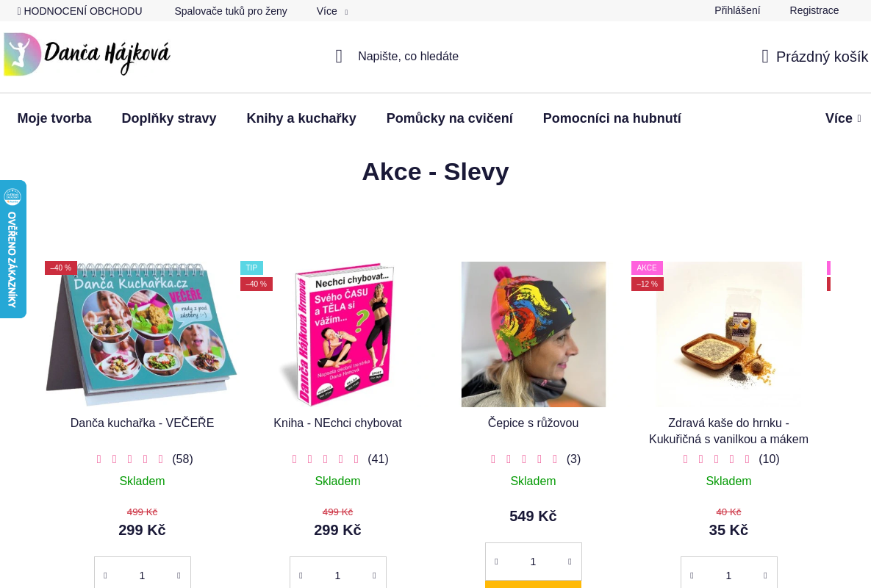
Task: Click the Danča Hájková logo
Action: (x=87, y=55)
